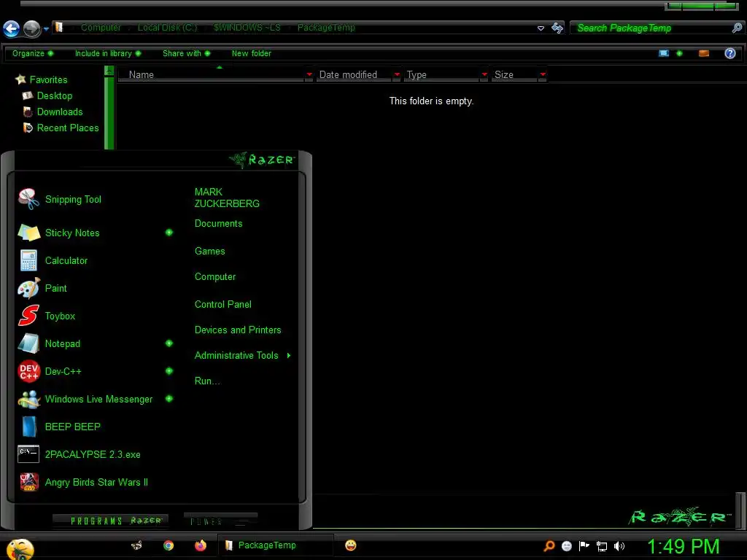The width and height of the screenshot is (747, 560).
Task: Open Documents from the Start menu
Action: (x=218, y=223)
